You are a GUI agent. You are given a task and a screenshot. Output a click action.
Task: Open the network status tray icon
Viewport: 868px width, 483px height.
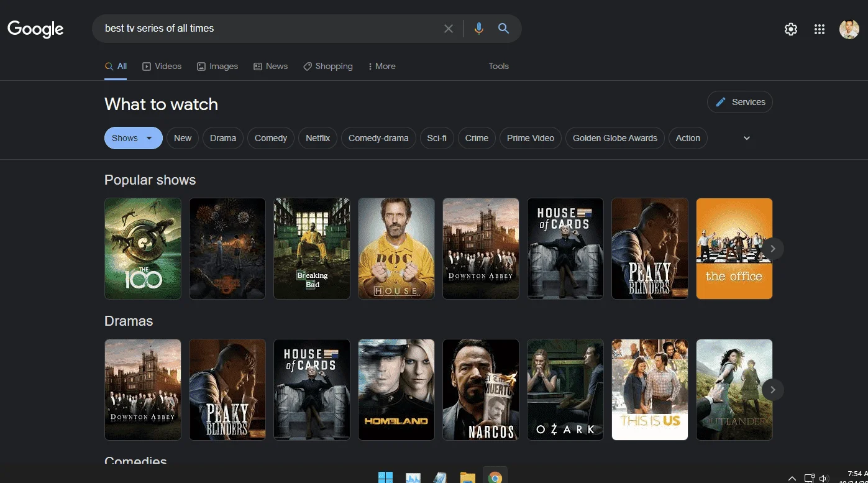pyautogui.click(x=809, y=478)
